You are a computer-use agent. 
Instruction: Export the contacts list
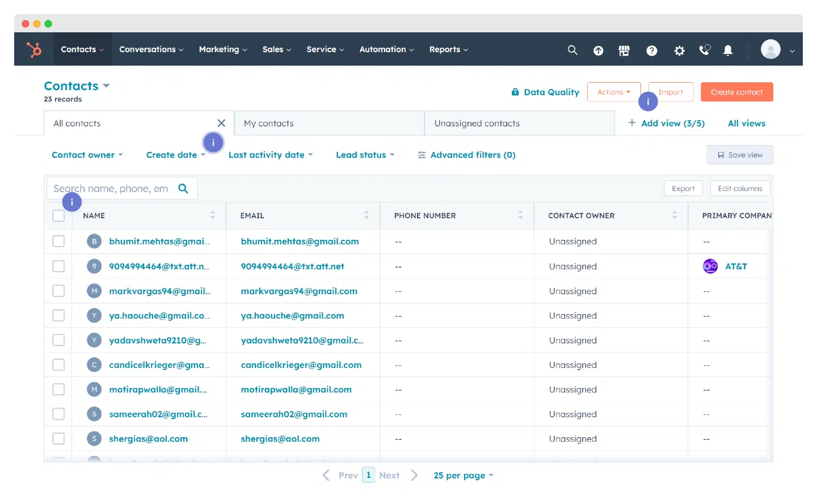coord(683,188)
